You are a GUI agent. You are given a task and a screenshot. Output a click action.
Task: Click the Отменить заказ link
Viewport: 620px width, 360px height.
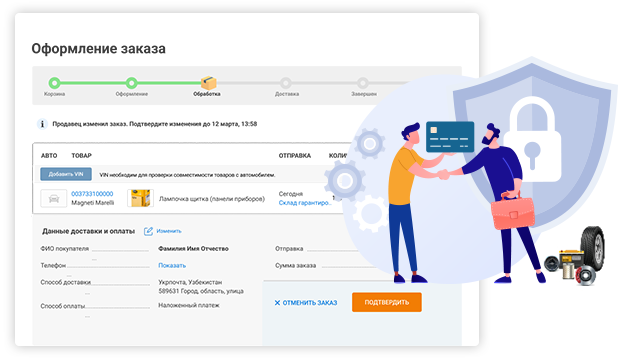[x=310, y=303]
